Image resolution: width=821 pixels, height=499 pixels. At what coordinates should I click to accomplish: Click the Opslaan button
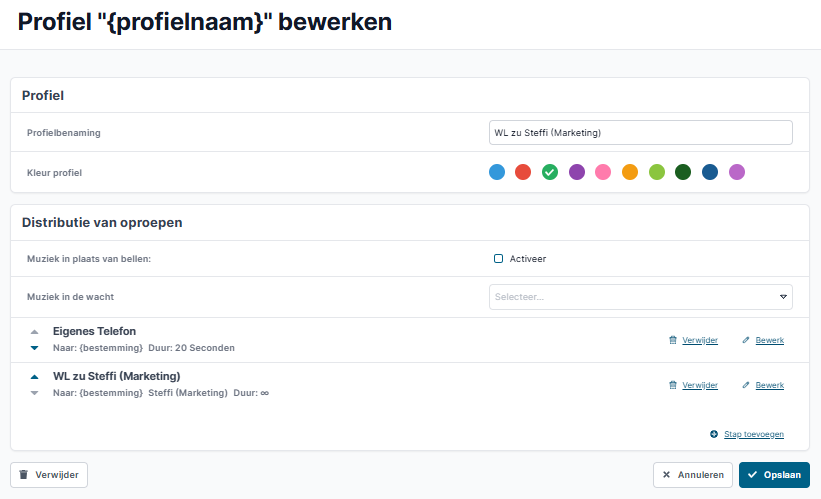(x=774, y=475)
